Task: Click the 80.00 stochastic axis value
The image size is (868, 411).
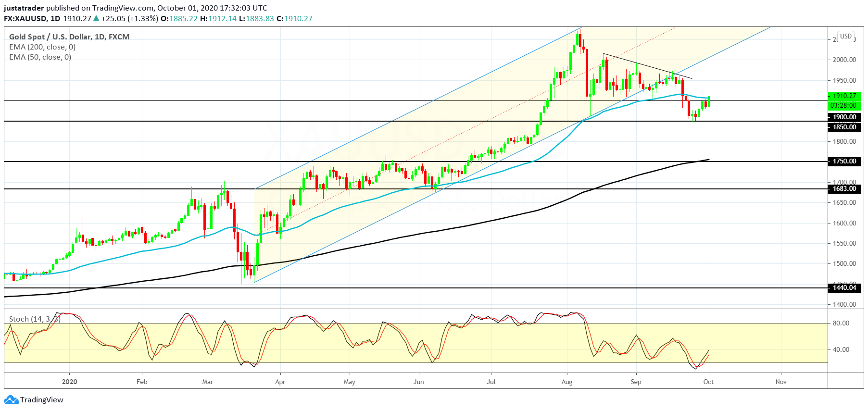Action: tap(841, 323)
